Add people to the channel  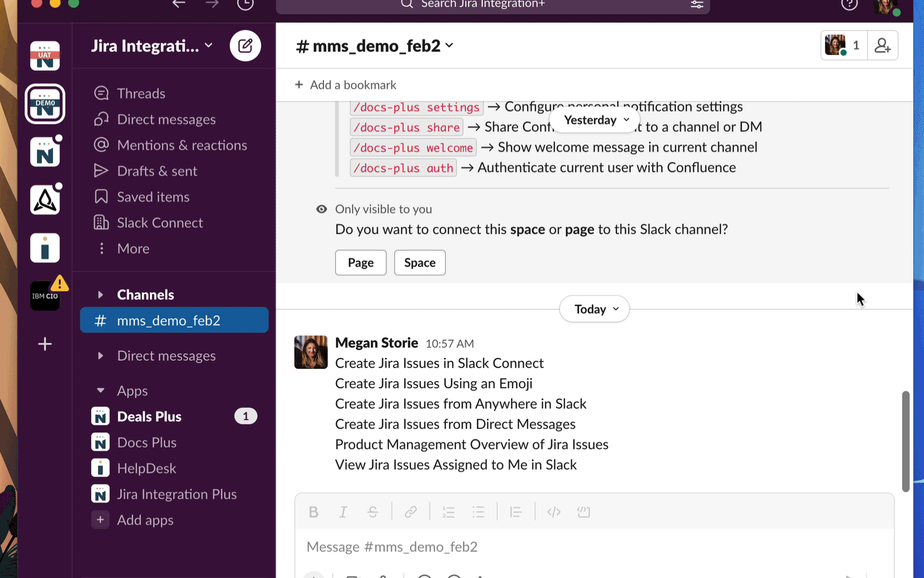(x=883, y=46)
